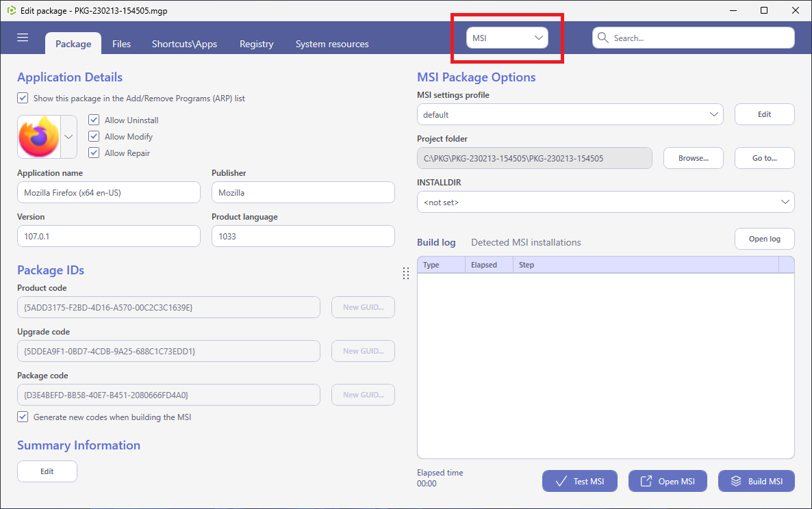This screenshot has width=812, height=509.
Task: Open the MSI settings profile dropdown
Action: point(570,114)
